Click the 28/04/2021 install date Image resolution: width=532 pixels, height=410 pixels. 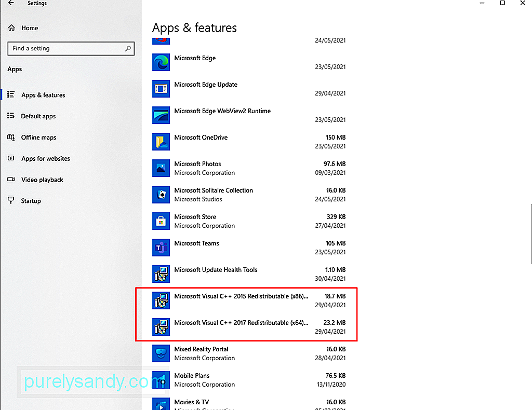click(330, 358)
